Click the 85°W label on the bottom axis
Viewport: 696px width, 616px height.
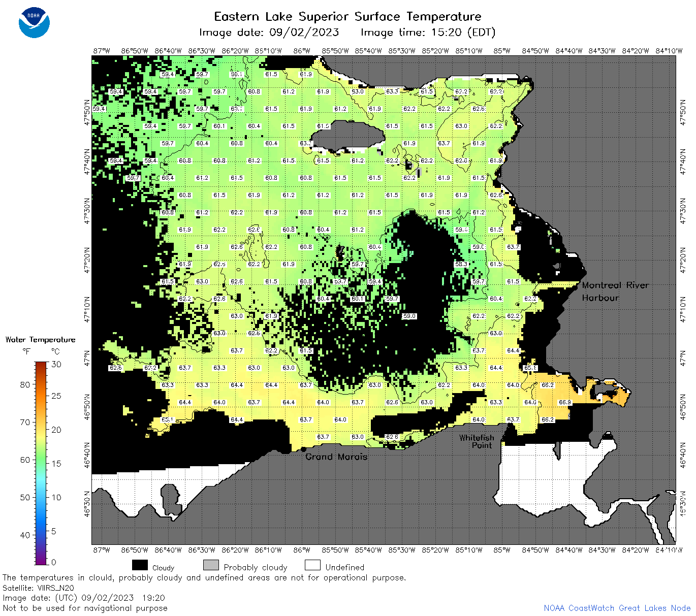pyautogui.click(x=502, y=550)
